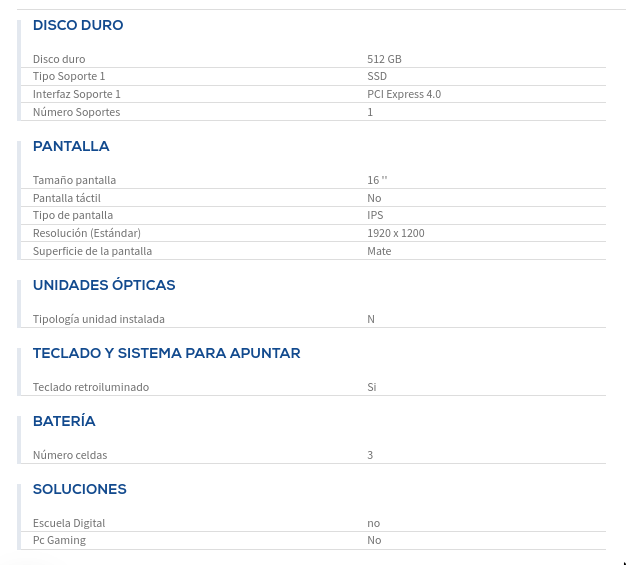
Task: Click the Escuela Digital label
Action: (69, 523)
